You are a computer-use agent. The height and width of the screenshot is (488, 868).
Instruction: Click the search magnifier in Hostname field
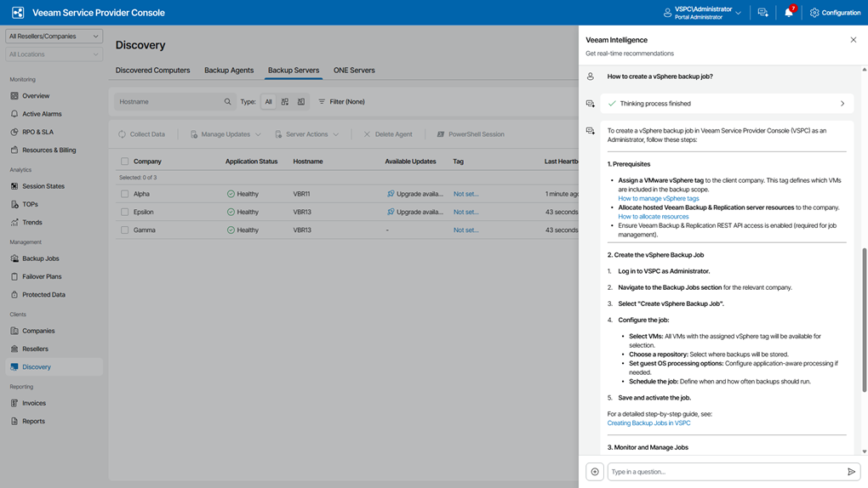pos(227,102)
